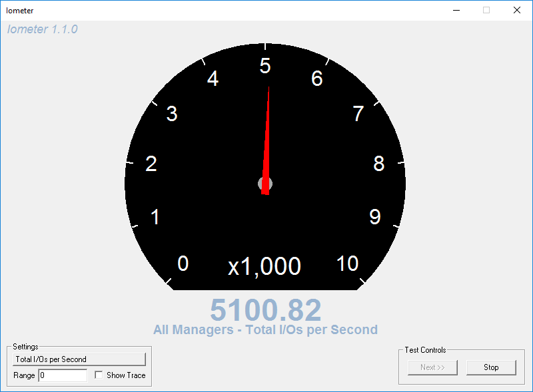Click the number 2 on the gauge dial
The image size is (533, 392).
(151, 164)
